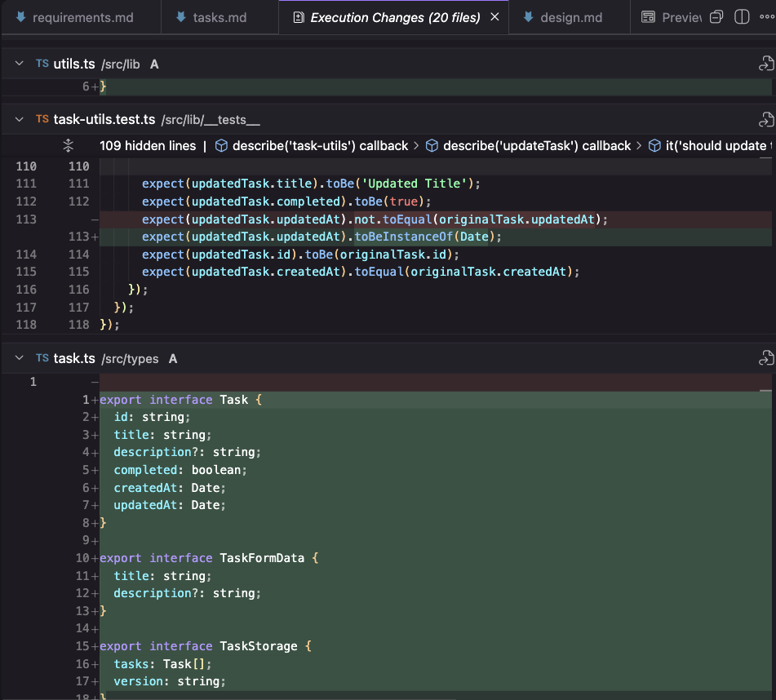The height and width of the screenshot is (700, 776).
Task: Click the TS icon beside utils.ts
Action: 42,64
